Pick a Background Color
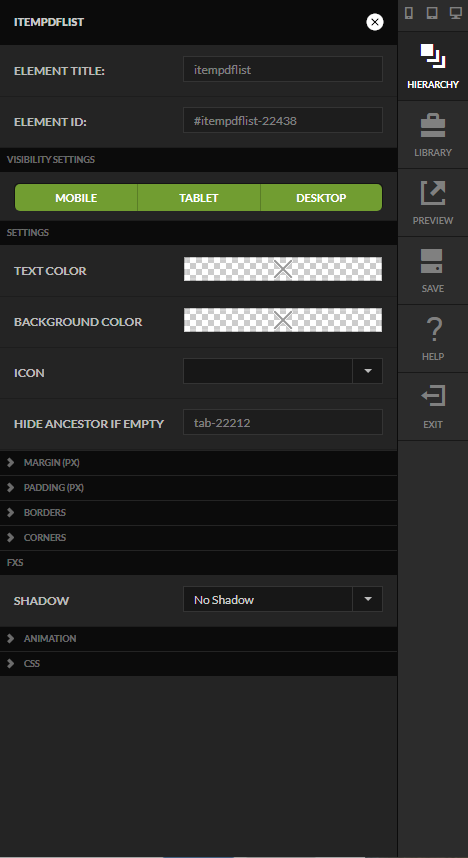The height and width of the screenshot is (858, 468). 283,320
